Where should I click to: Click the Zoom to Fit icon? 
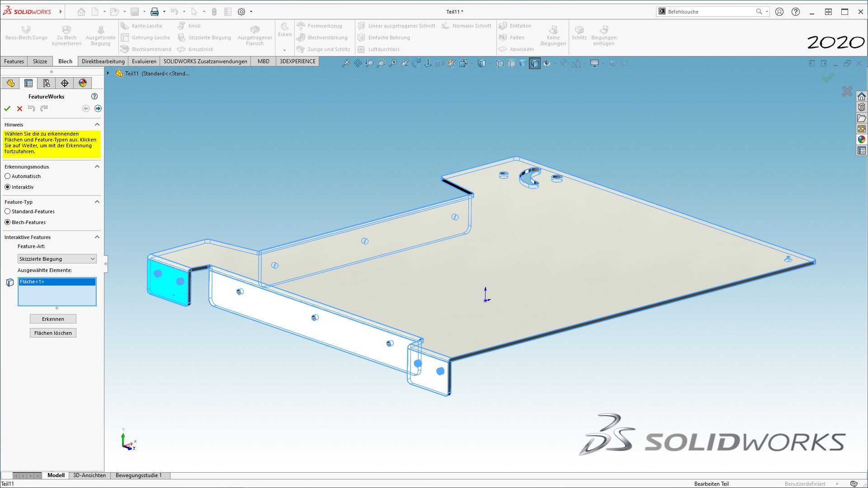pos(346,63)
